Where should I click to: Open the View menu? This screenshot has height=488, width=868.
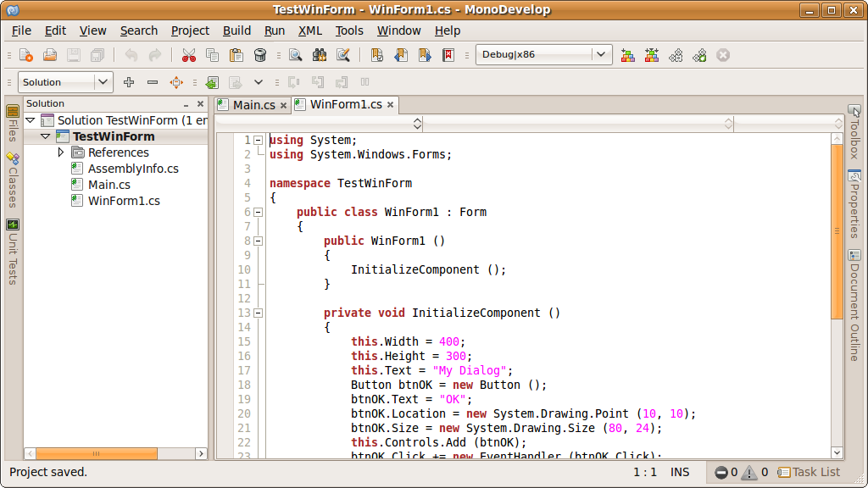(x=92, y=30)
